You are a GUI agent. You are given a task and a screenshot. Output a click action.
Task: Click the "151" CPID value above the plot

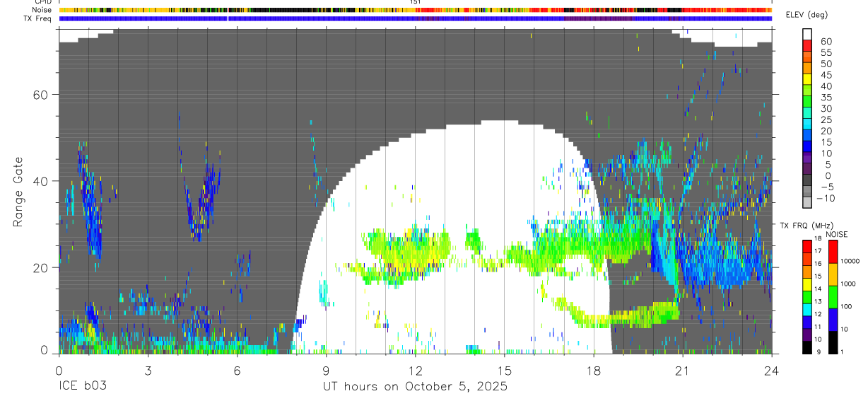tap(416, 2)
